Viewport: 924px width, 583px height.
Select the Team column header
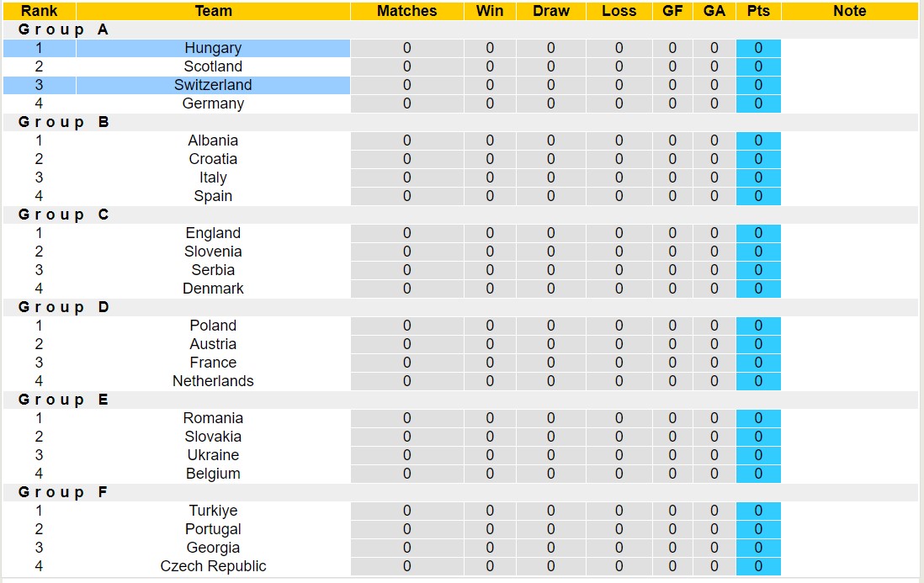(213, 11)
